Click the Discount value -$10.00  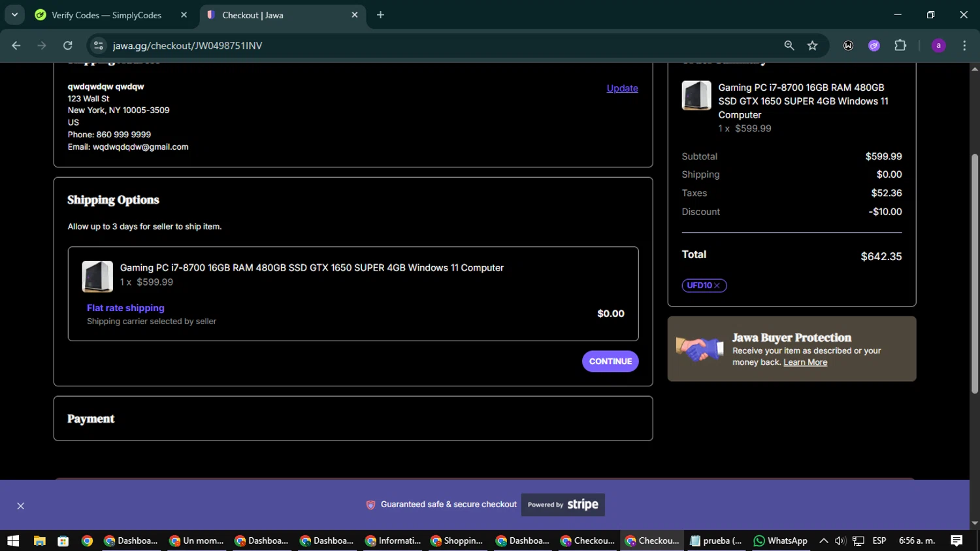click(x=885, y=212)
